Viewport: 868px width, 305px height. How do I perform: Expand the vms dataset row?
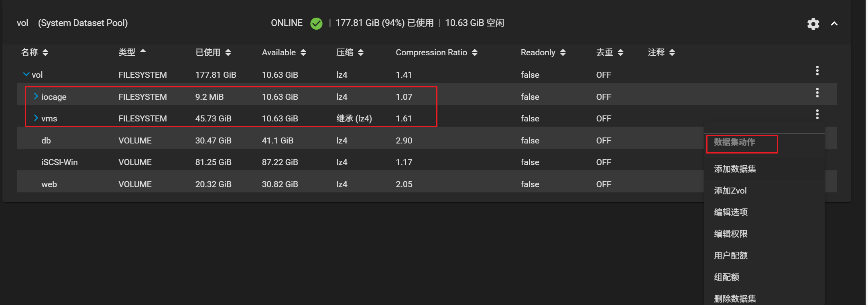(36, 118)
